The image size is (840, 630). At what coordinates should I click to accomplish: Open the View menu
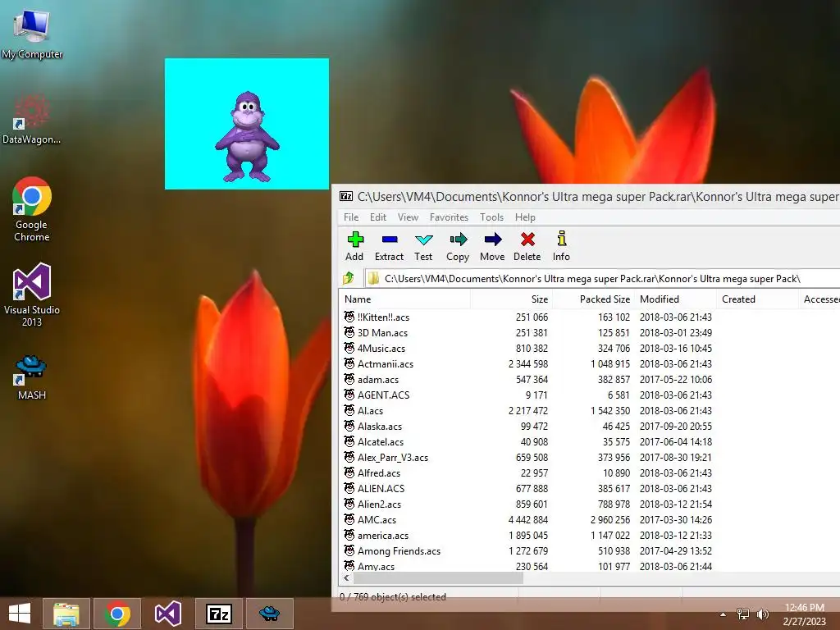coord(408,217)
